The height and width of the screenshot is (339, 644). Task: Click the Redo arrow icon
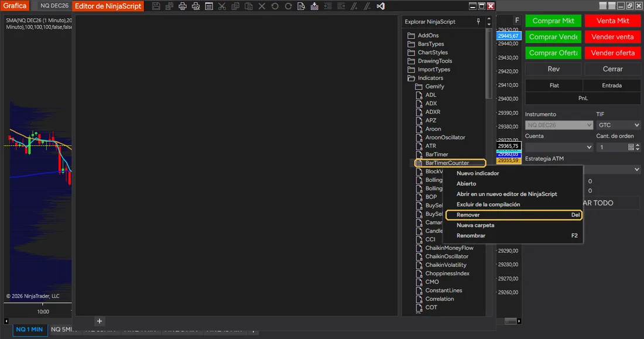(288, 6)
